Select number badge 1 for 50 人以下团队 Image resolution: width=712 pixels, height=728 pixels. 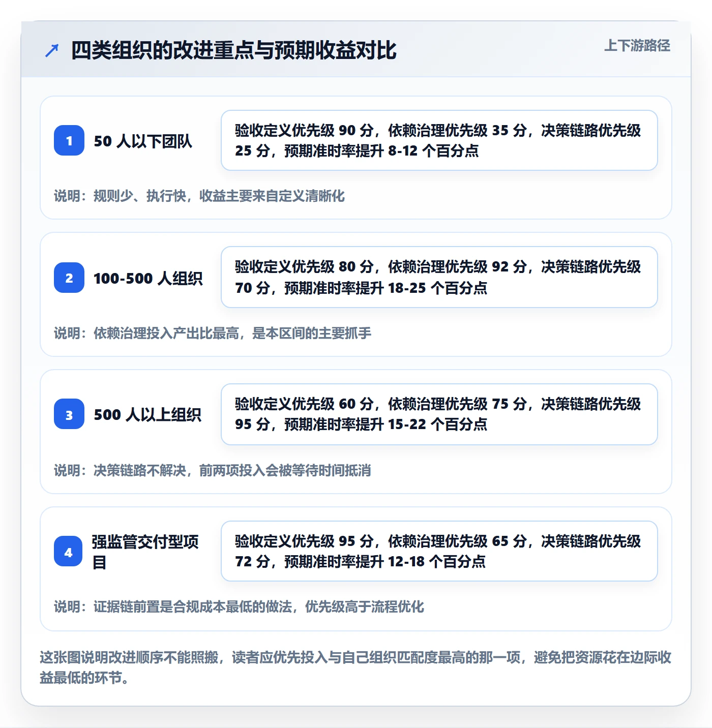(x=69, y=140)
